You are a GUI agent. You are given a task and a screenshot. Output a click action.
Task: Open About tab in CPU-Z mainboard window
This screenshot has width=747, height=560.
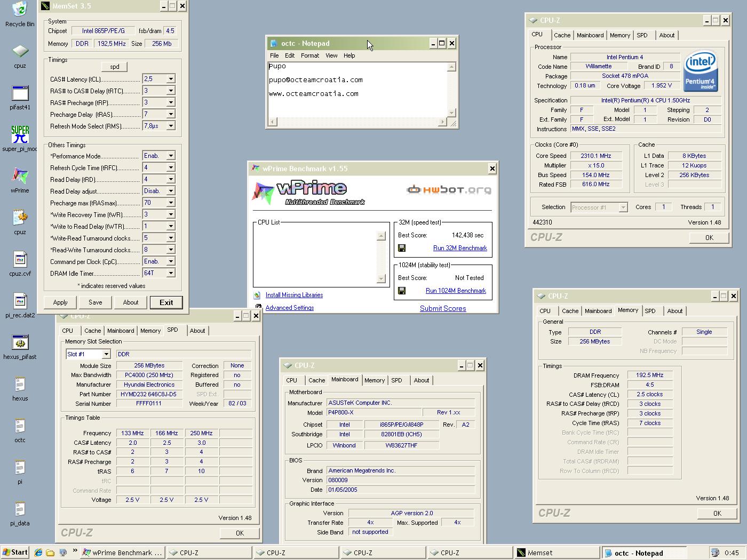(422, 380)
